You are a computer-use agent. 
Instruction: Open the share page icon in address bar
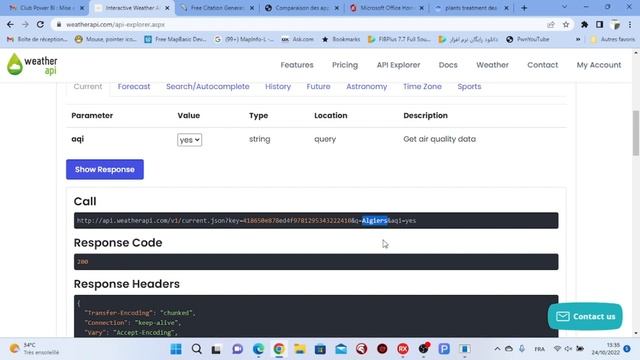[x=551, y=24]
